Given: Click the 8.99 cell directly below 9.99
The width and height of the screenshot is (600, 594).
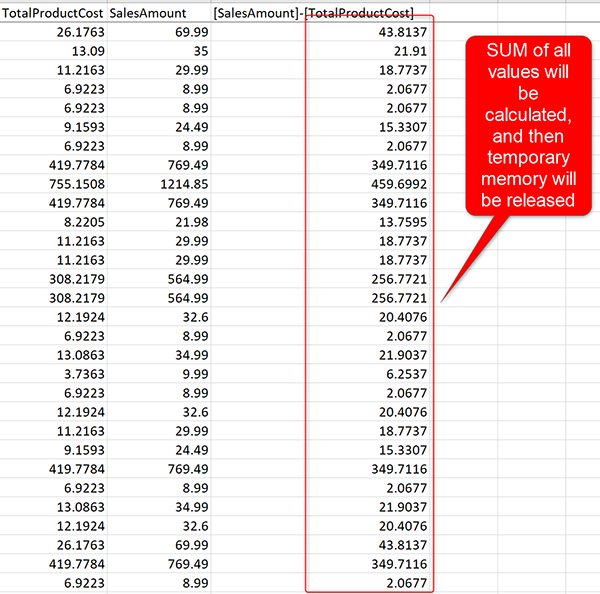Looking at the screenshot, I should (x=159, y=393).
